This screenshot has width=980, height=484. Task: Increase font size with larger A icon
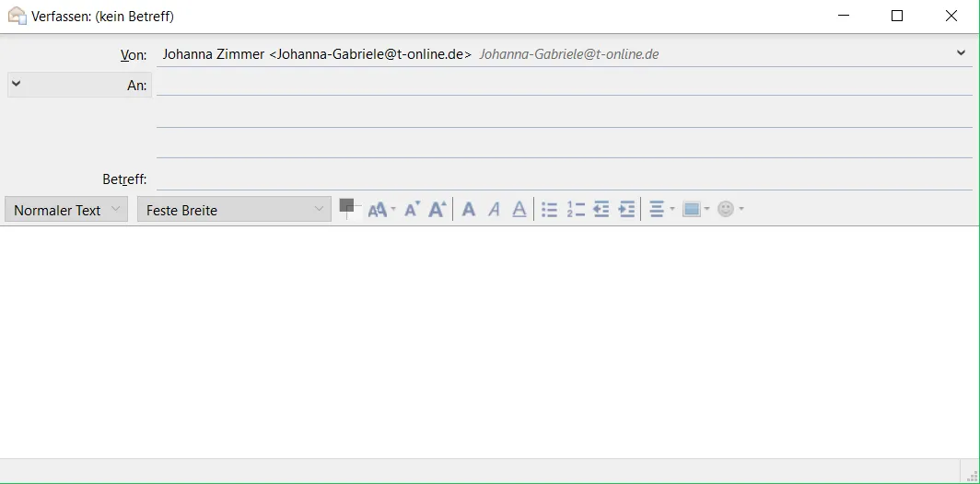point(437,209)
